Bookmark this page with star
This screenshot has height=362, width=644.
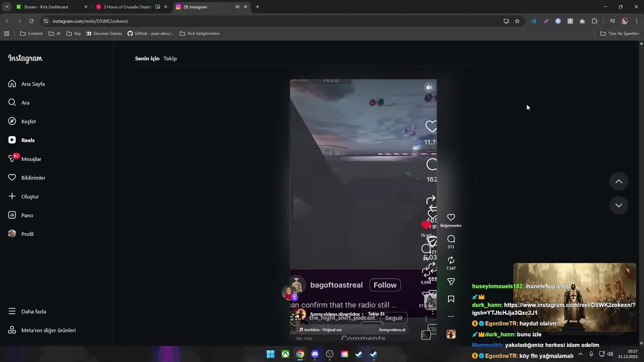pos(517,21)
